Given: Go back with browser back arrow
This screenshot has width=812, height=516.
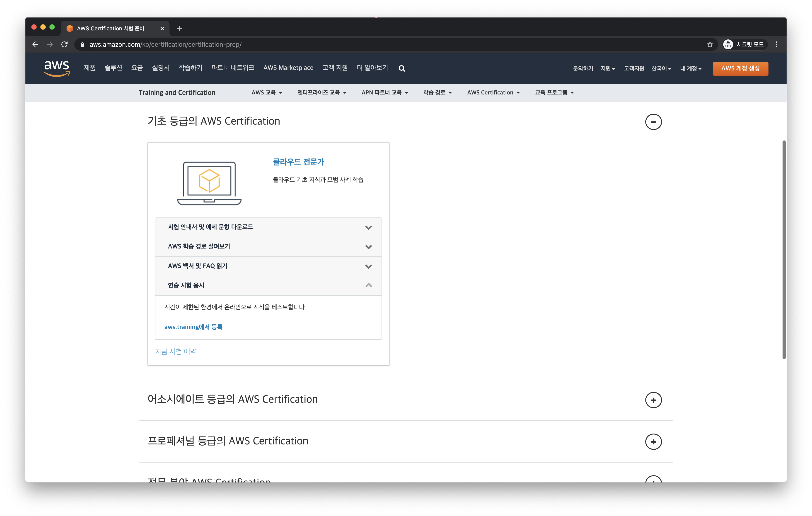Looking at the screenshot, I should click(35, 44).
